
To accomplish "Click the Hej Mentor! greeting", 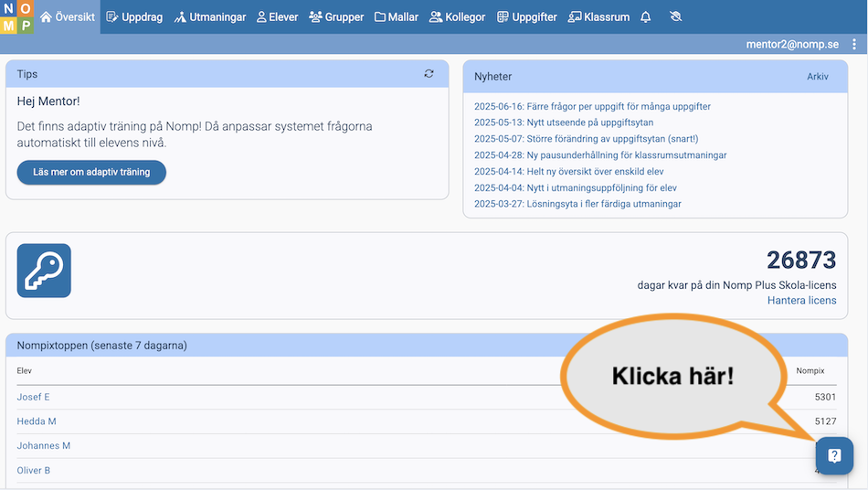I will 48,101.
